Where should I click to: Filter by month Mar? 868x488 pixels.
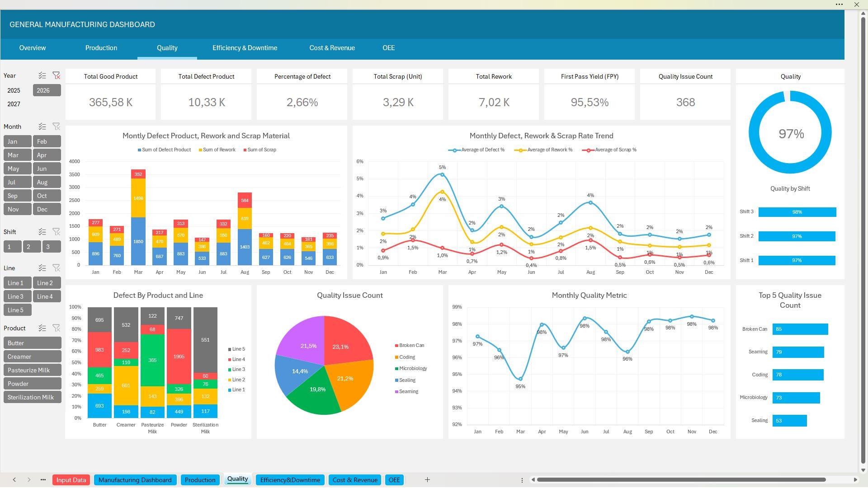(x=17, y=155)
